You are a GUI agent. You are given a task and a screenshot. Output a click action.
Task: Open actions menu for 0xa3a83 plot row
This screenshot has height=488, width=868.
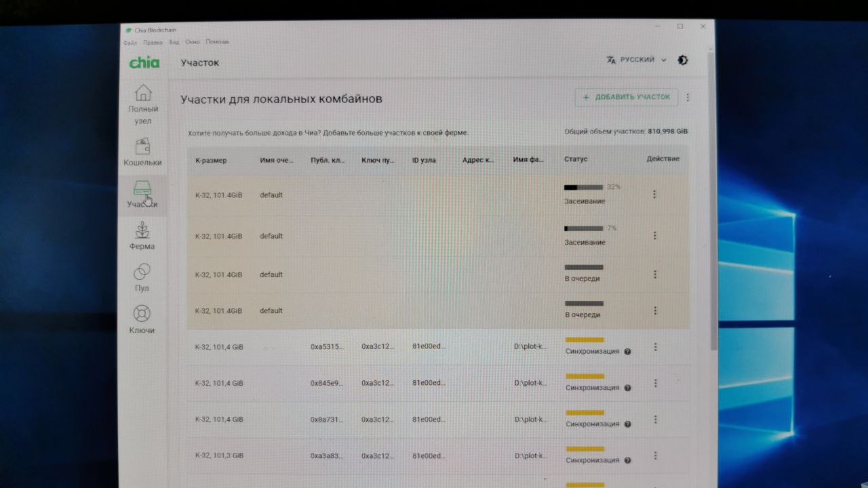(x=656, y=455)
